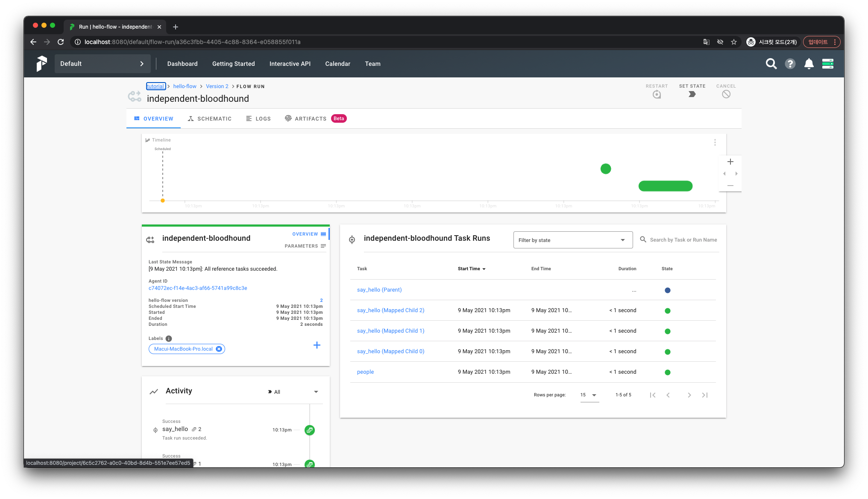This screenshot has height=499, width=868.
Task: Click the Restart flow run icon
Action: click(x=657, y=94)
